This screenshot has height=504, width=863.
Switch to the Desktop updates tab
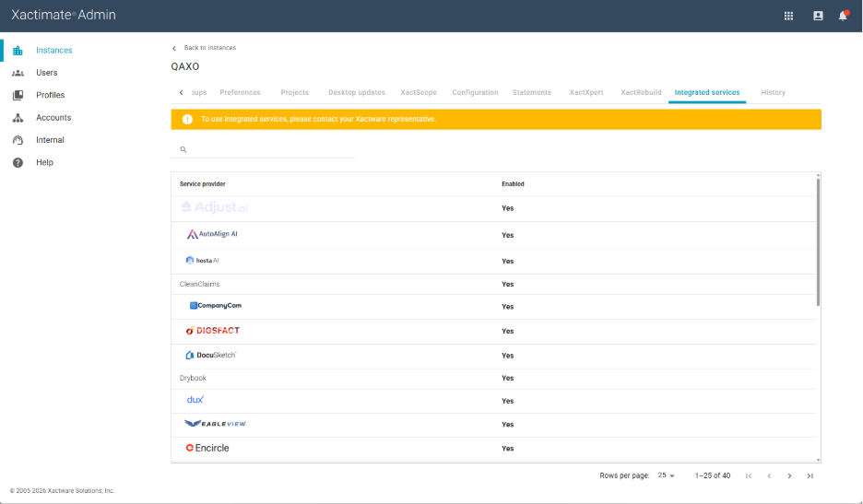coord(357,92)
